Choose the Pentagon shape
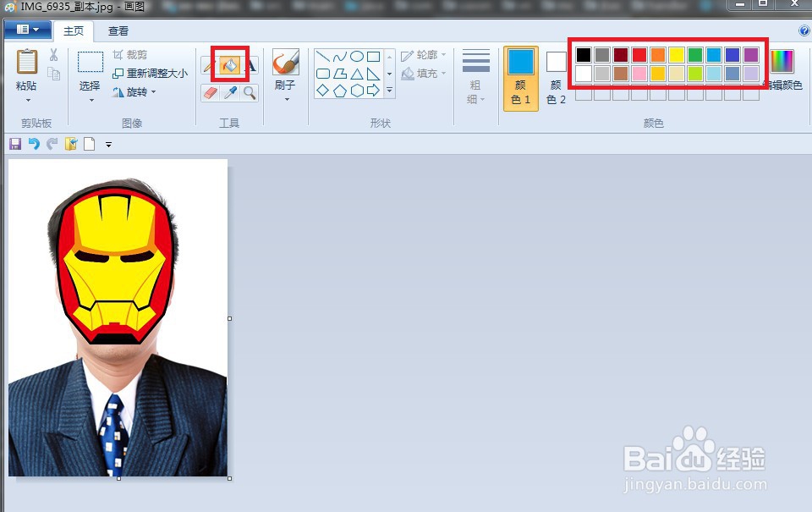 340,91
